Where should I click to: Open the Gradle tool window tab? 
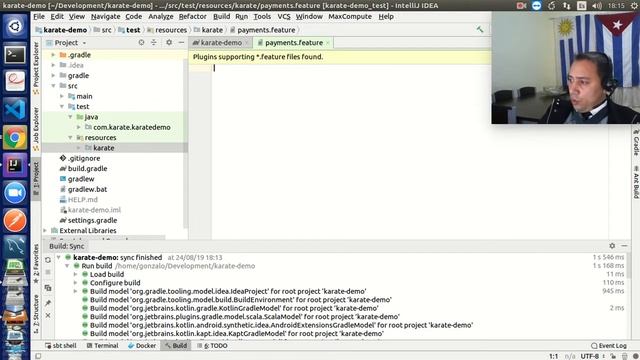(x=636, y=143)
